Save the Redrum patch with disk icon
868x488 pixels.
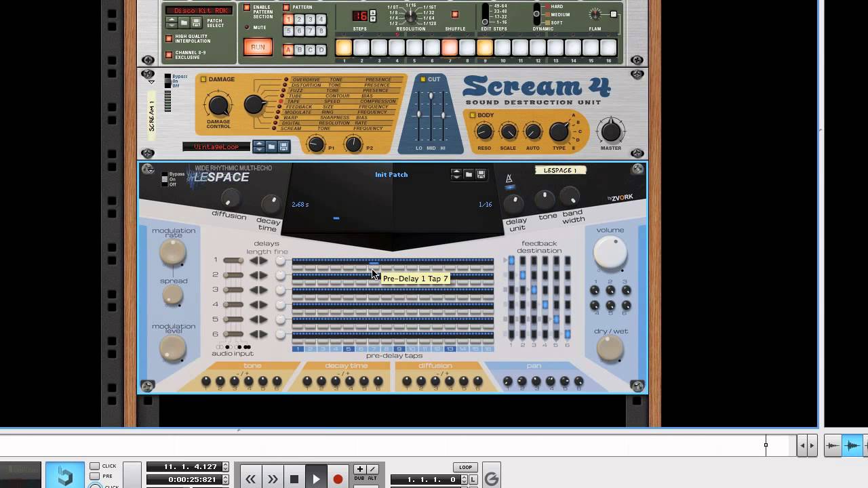196,22
